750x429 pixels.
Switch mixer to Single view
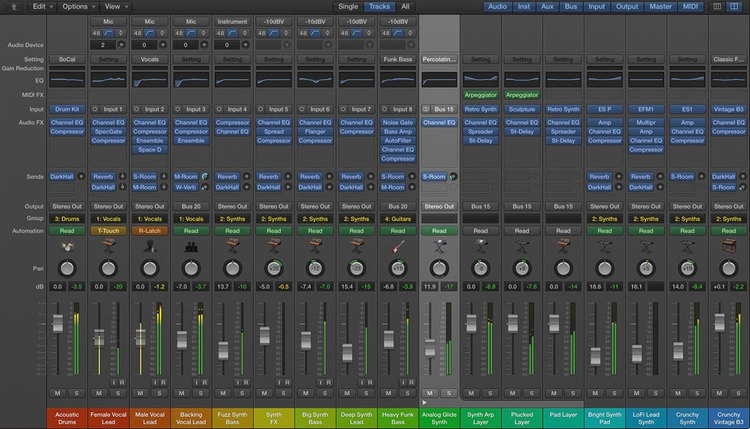pos(347,6)
